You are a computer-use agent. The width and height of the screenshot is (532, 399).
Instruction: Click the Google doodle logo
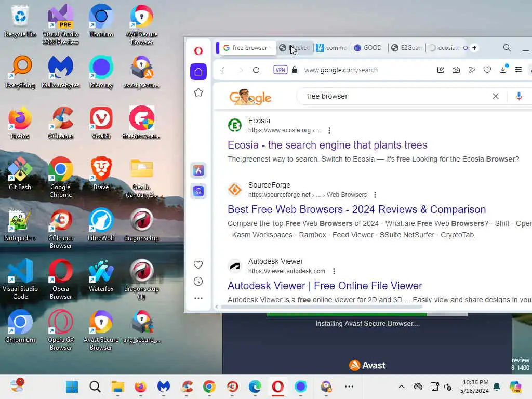coord(250,97)
